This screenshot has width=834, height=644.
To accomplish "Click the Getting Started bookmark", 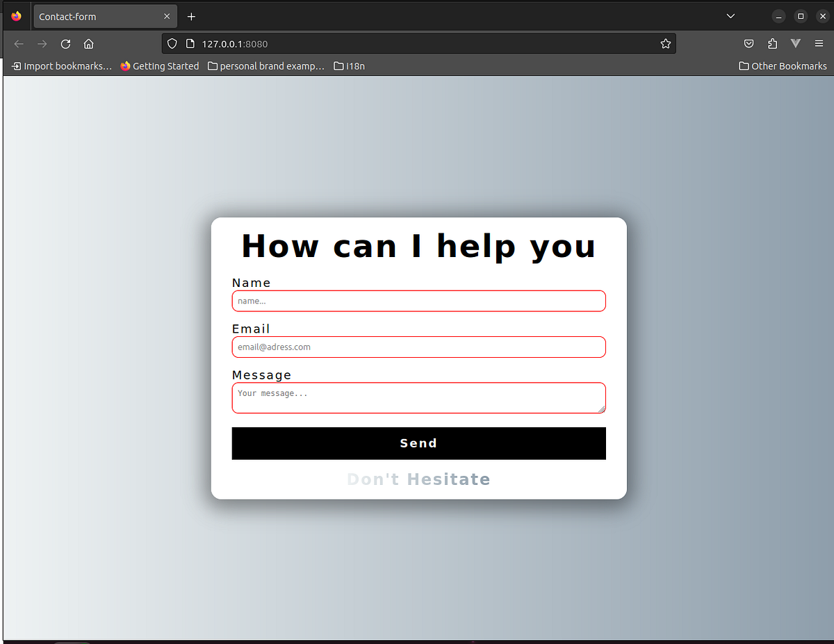I will point(159,65).
